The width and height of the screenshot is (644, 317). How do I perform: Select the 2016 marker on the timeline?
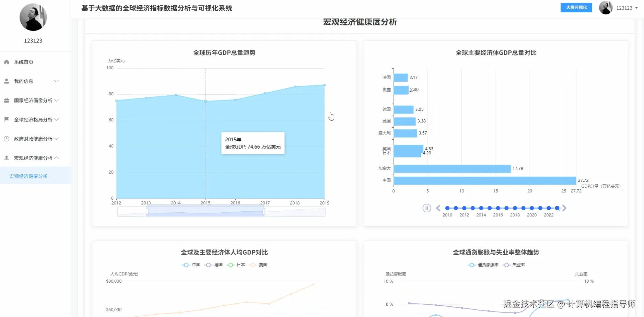498,208
